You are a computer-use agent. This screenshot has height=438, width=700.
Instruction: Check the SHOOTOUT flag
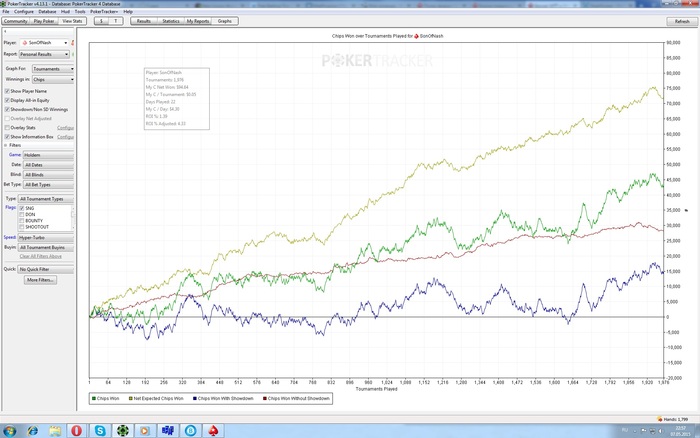coord(21,227)
